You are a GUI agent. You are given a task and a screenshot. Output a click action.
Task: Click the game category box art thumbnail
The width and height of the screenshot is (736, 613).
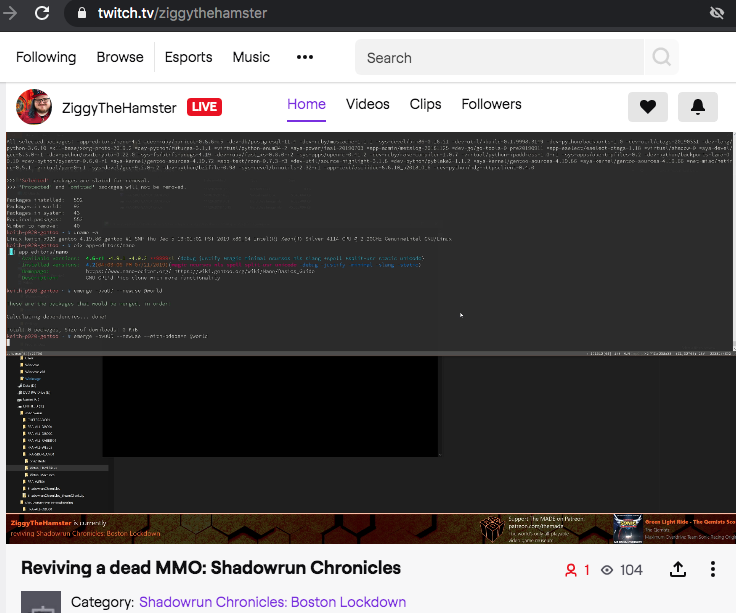(41, 602)
